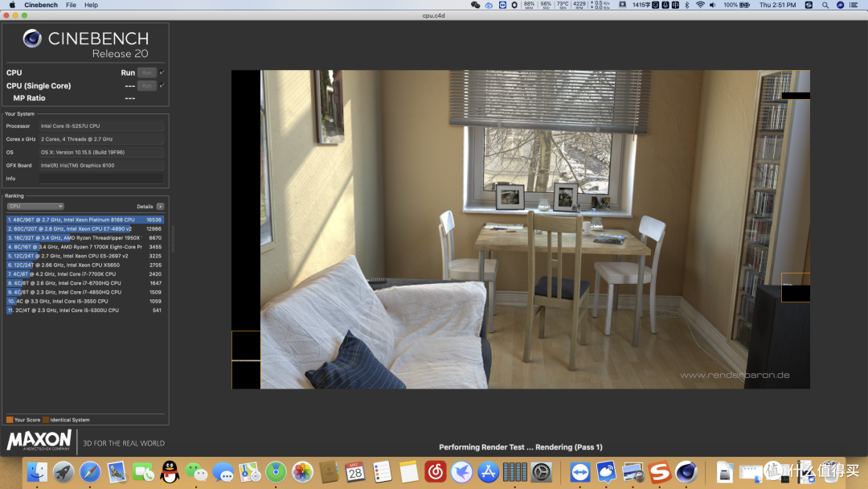Open App Store icon in Dock
868x489 pixels.
pos(489,472)
